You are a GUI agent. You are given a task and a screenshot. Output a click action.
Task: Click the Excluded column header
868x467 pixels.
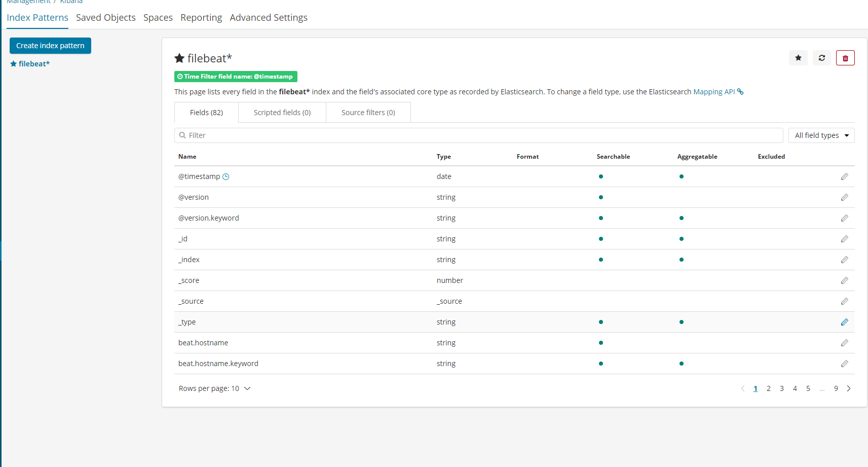pos(771,157)
